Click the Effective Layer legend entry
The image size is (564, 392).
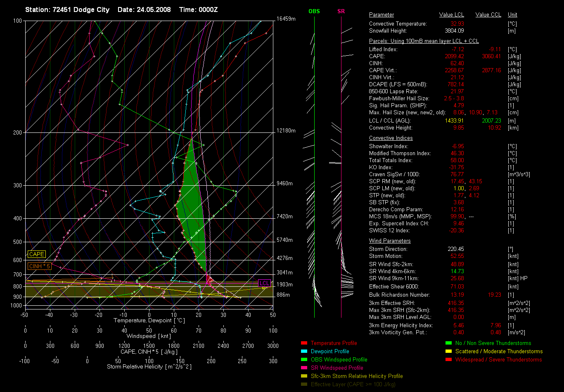tap(353, 385)
